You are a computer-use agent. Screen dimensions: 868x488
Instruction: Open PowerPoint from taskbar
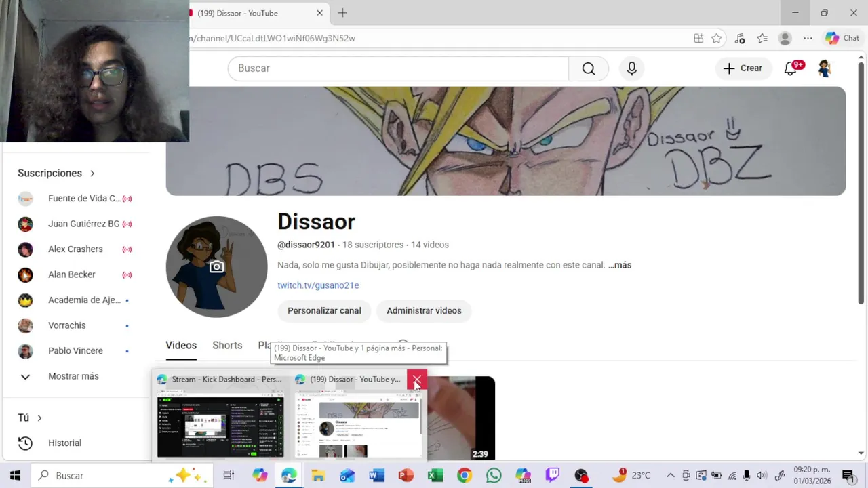[406, 476]
